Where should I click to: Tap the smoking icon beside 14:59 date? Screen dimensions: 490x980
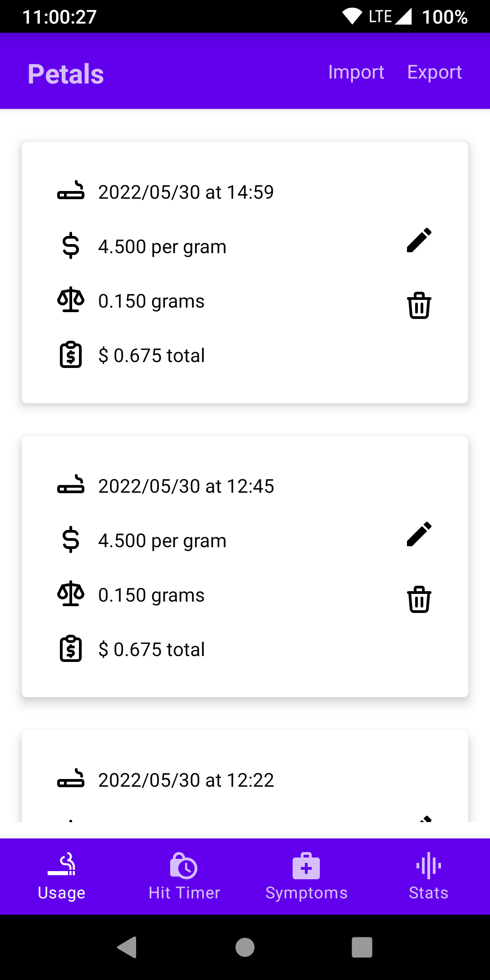coord(71,191)
